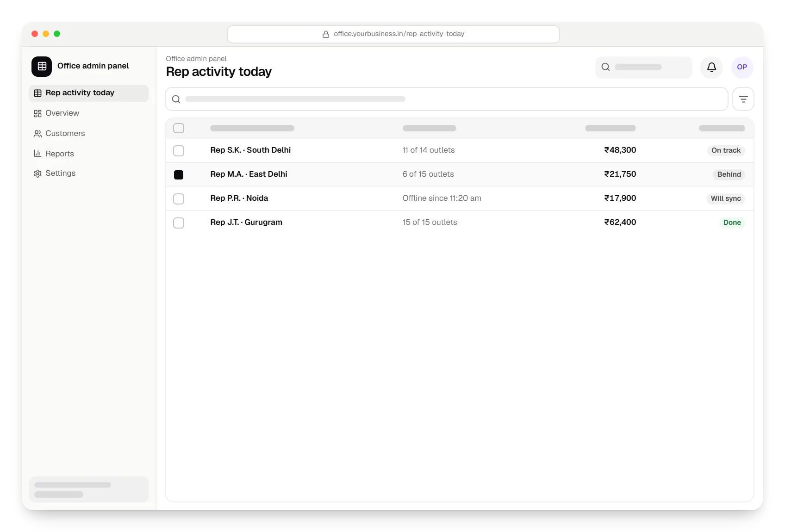Open the notifications bell

tap(711, 67)
